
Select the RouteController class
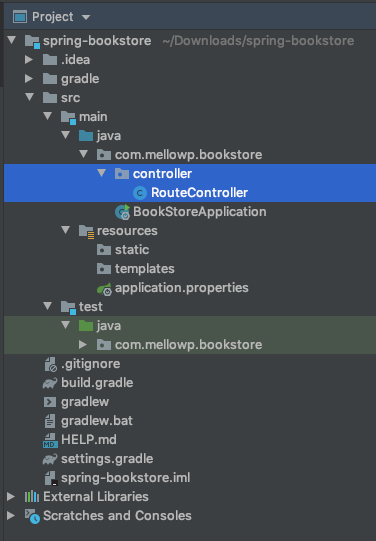click(199, 193)
